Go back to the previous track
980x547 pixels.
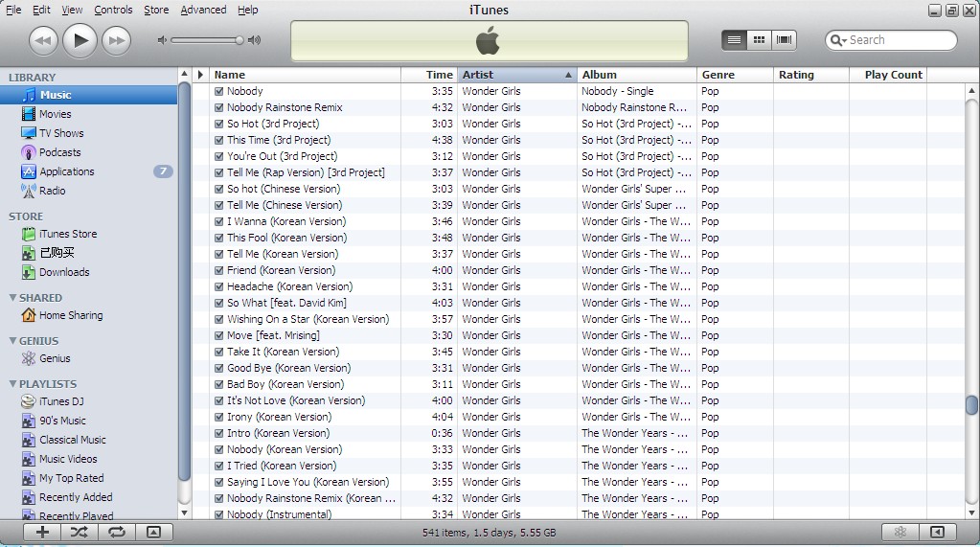click(x=43, y=40)
